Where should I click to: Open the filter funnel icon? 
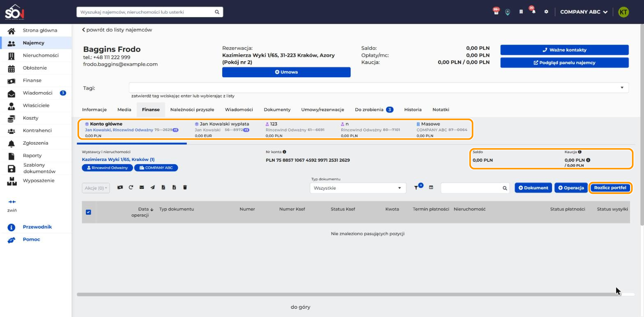point(416,188)
